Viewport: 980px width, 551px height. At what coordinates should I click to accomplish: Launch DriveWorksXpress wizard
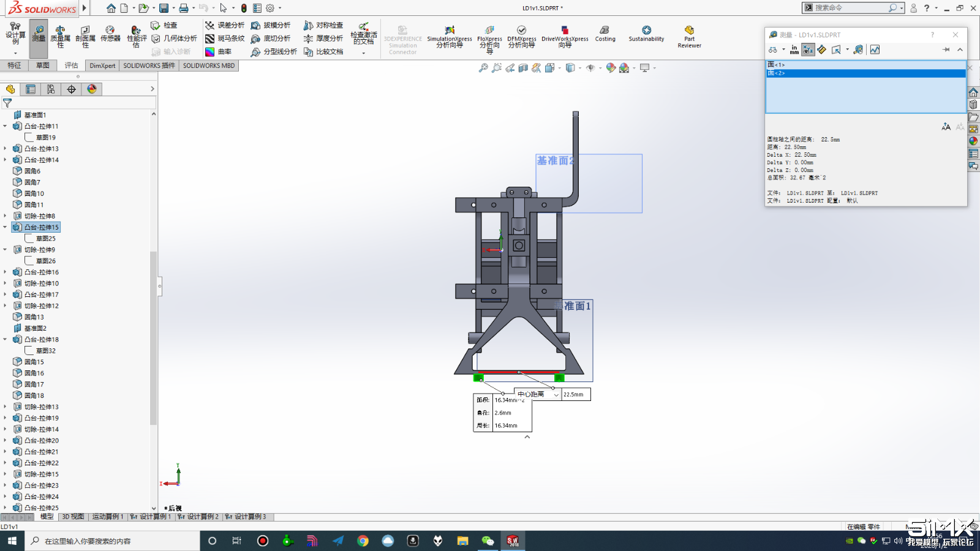[x=565, y=37]
